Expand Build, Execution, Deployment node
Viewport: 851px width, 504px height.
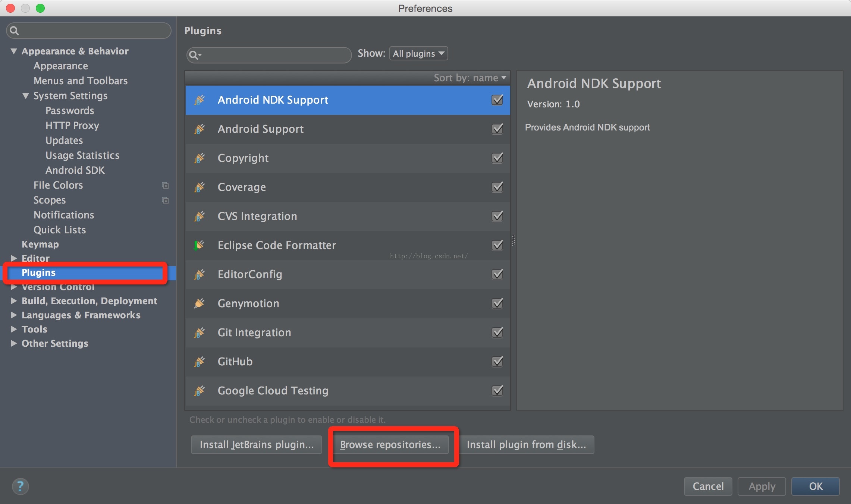point(14,300)
